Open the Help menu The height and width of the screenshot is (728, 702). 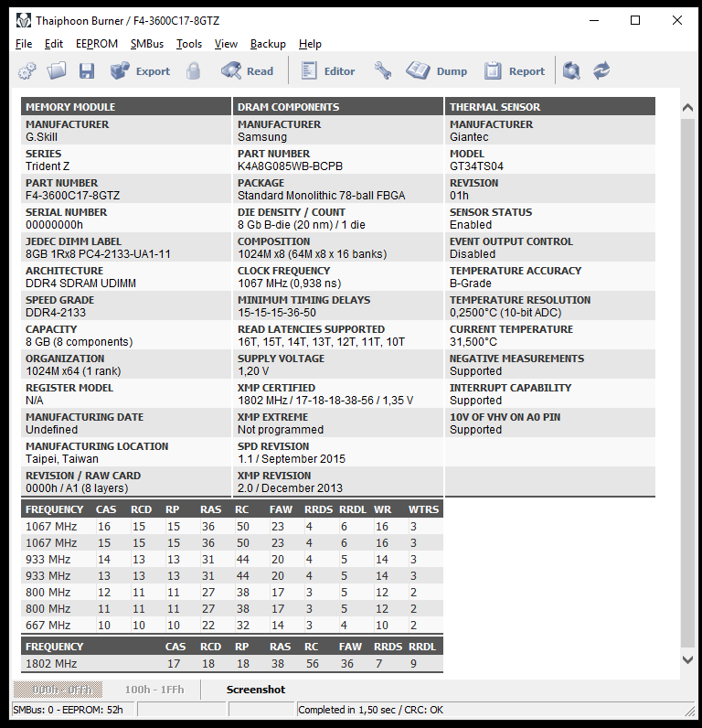click(x=310, y=44)
